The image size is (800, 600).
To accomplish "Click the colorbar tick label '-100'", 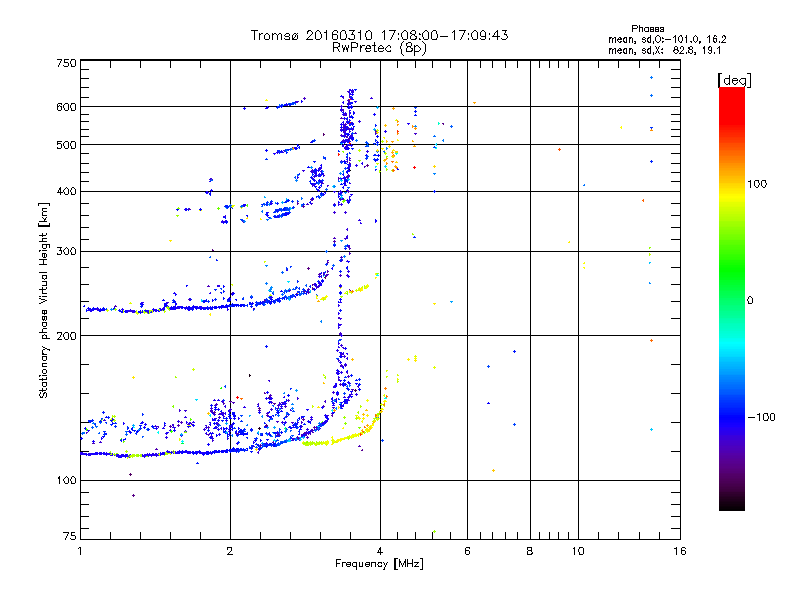I will click(761, 417).
